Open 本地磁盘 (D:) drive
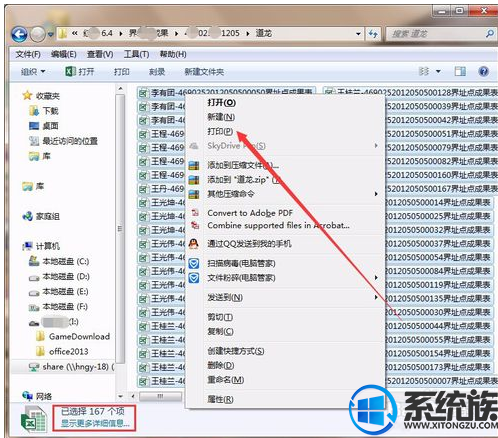Image resolution: width=498 pixels, height=438 pixels. 59,276
